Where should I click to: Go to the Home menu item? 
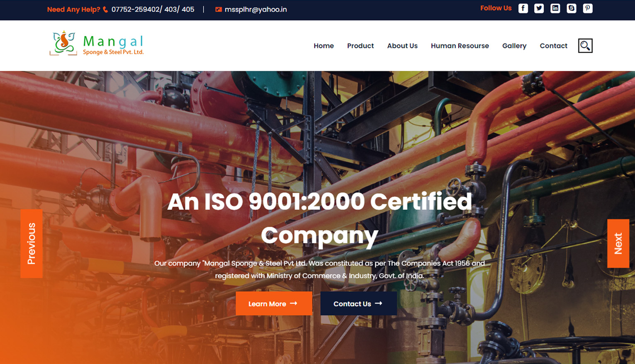(x=324, y=46)
